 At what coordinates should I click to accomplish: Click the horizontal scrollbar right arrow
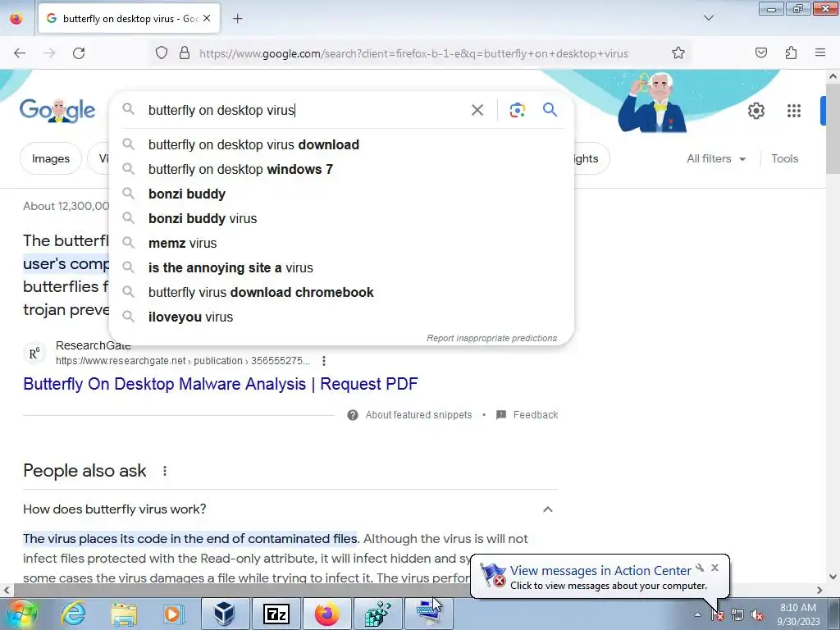[x=819, y=590]
